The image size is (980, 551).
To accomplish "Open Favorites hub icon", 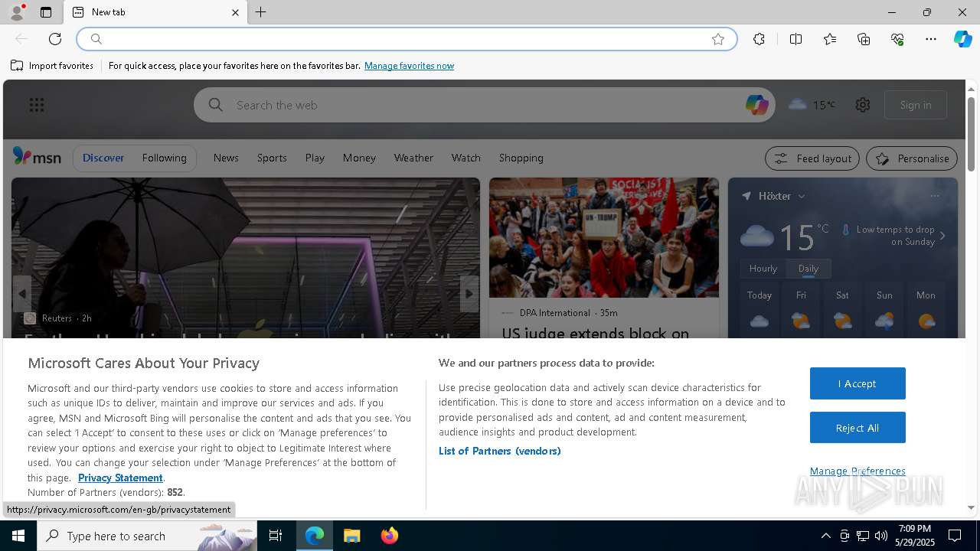I will click(x=830, y=39).
